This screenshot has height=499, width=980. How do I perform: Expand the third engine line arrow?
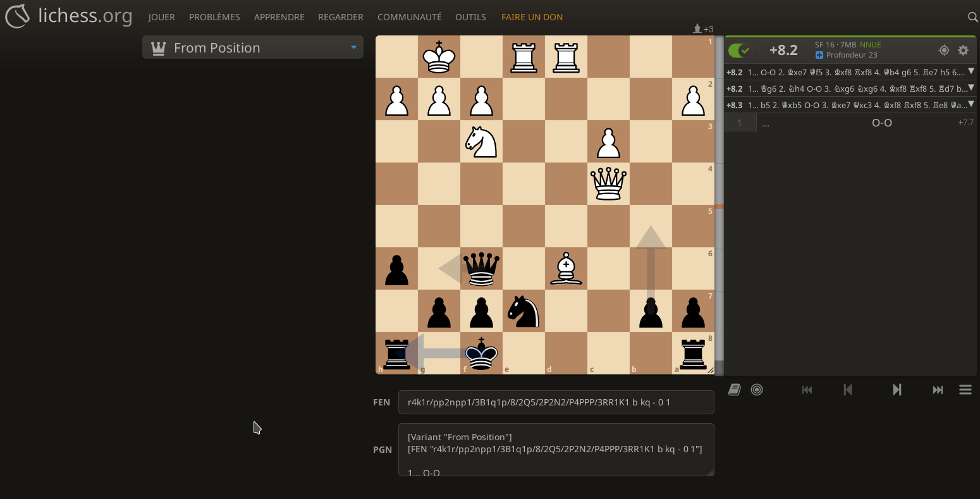tap(971, 105)
